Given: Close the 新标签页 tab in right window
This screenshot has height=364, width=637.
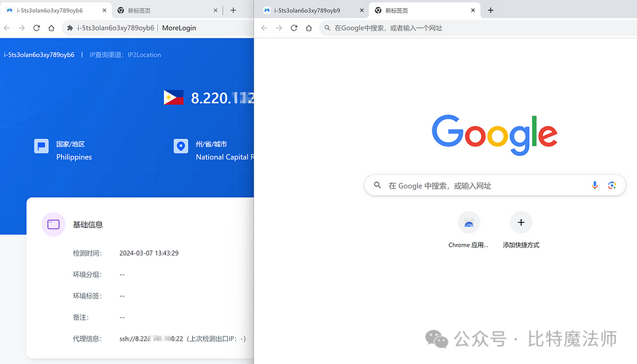Looking at the screenshot, I should click(473, 11).
